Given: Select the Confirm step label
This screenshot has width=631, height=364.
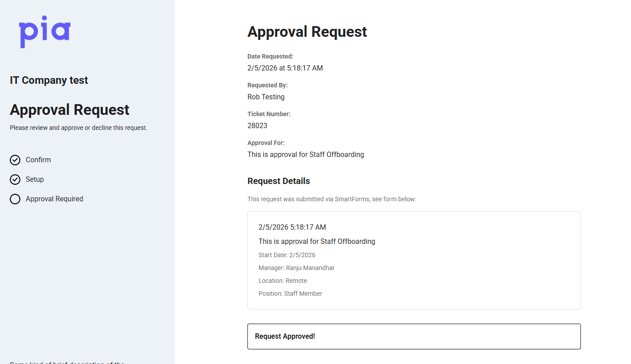Looking at the screenshot, I should 38,160.
